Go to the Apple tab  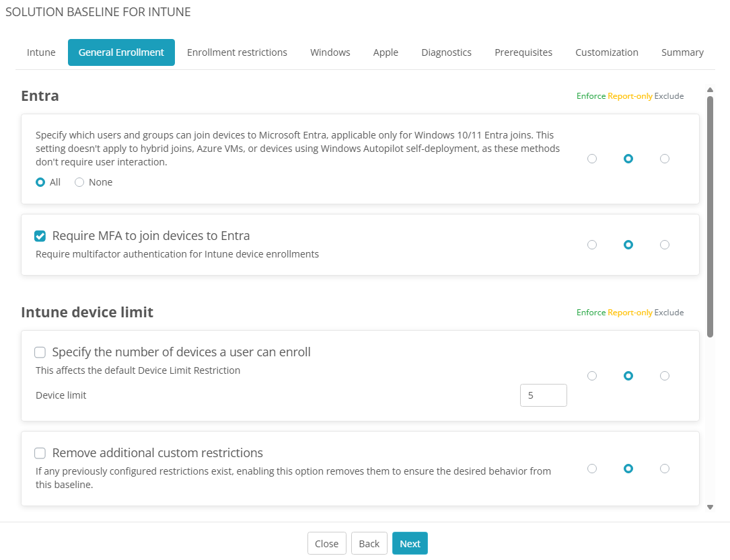386,52
